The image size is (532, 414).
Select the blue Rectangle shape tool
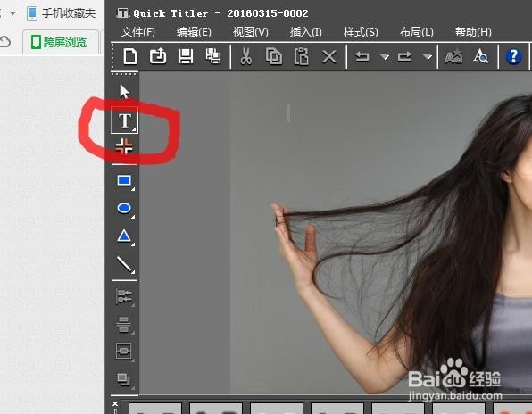(124, 181)
